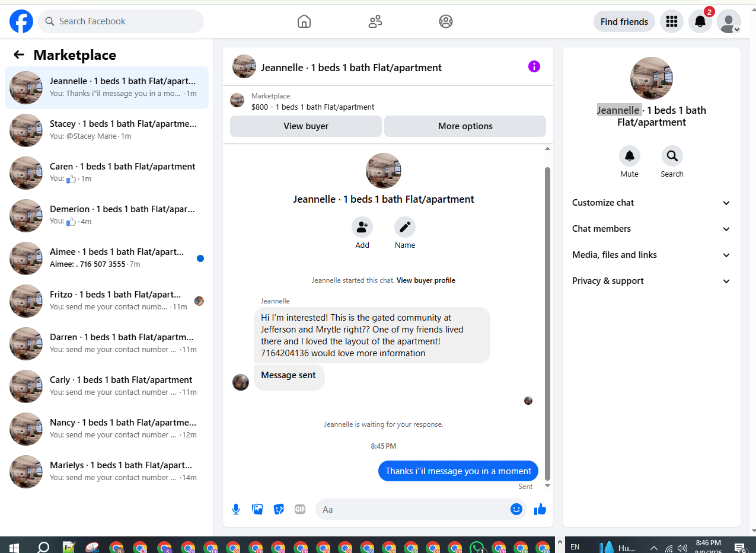756x553 pixels.
Task: Expand the Privacy & support section
Action: (x=652, y=281)
